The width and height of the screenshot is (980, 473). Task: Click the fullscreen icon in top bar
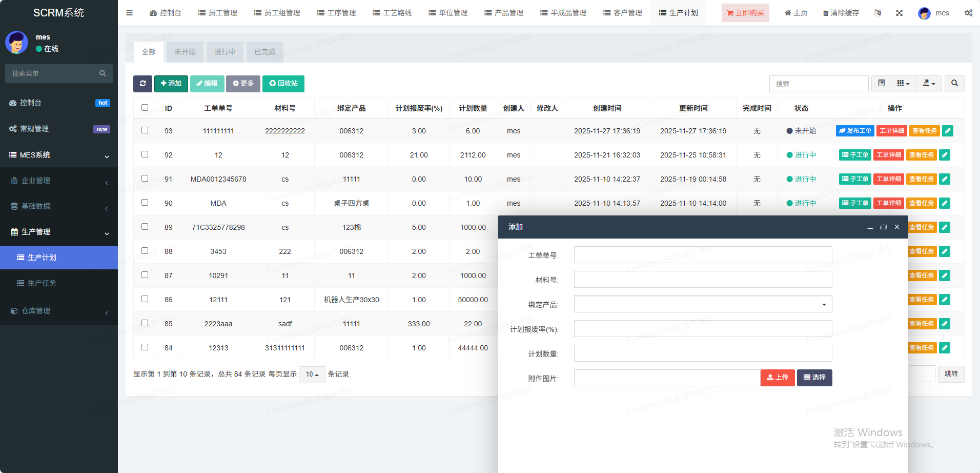click(x=899, y=13)
